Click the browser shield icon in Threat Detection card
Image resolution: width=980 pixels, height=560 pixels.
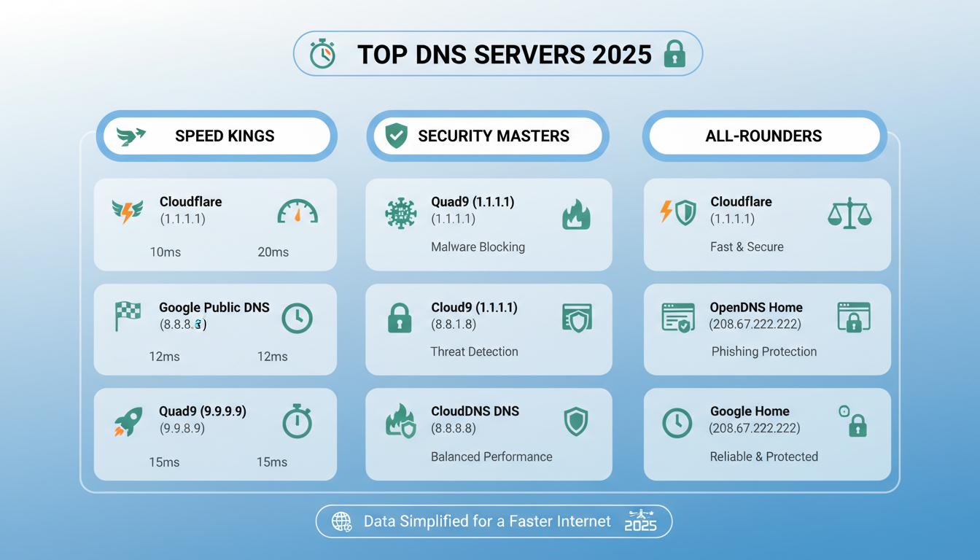tap(577, 318)
